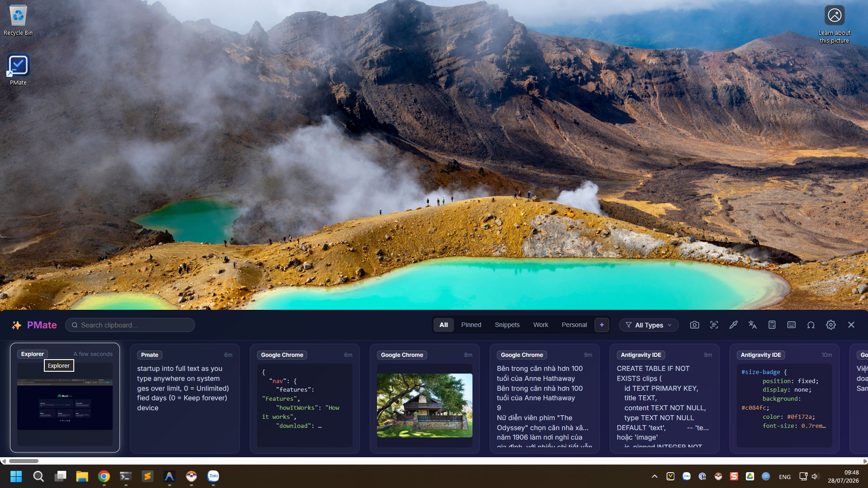Click the horizontal scrollbar thumb under clips
868x488 pixels.
pyautogui.click(x=24, y=461)
